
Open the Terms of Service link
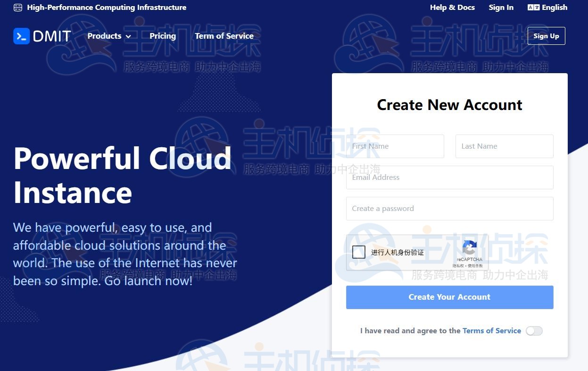(x=491, y=331)
